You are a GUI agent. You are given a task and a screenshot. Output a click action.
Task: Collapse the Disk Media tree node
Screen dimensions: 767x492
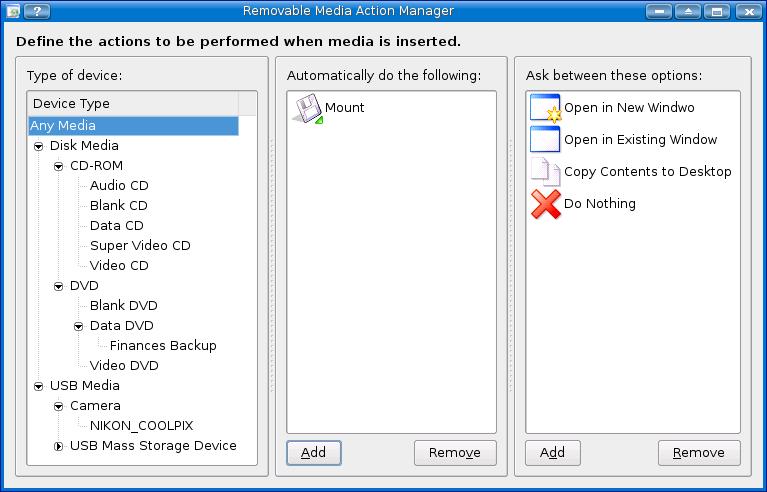[x=39, y=146]
